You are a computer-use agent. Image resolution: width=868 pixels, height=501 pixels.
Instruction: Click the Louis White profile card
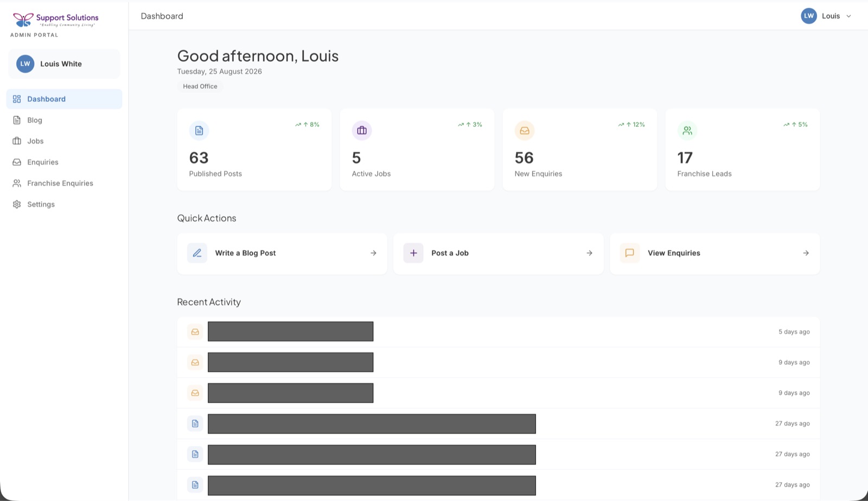pyautogui.click(x=64, y=64)
